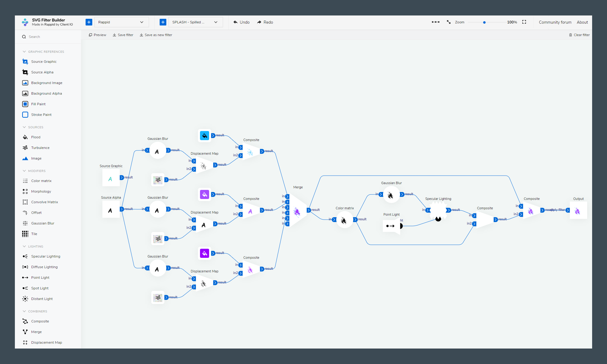The image size is (607, 364).
Task: Click the zoom-to-fit arrows icon
Action: click(449, 22)
